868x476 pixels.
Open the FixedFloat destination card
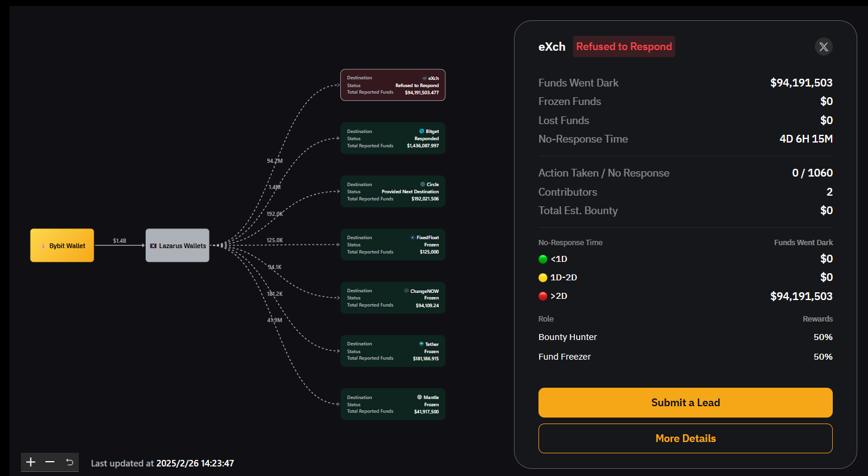tap(393, 245)
